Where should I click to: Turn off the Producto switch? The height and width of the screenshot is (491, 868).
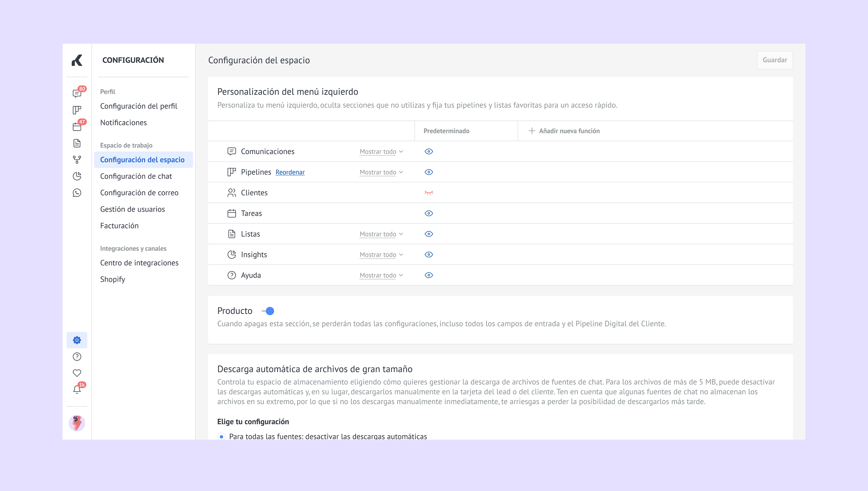click(x=268, y=311)
